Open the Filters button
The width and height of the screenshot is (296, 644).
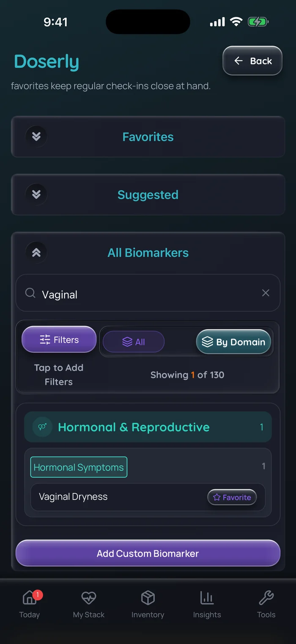(59, 340)
